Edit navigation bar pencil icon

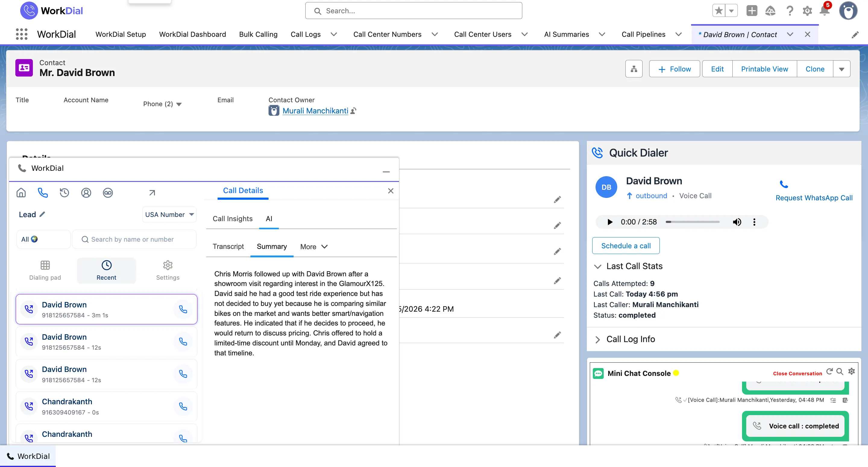855,35
